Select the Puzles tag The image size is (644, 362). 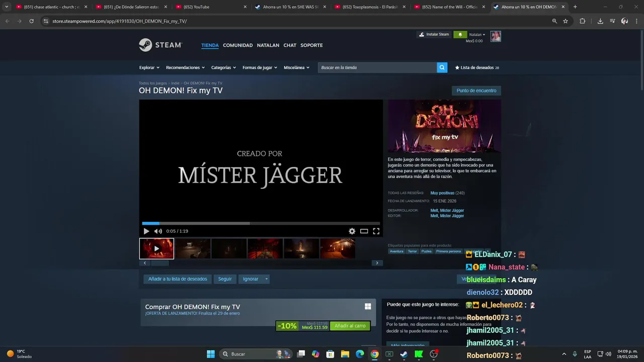click(427, 251)
